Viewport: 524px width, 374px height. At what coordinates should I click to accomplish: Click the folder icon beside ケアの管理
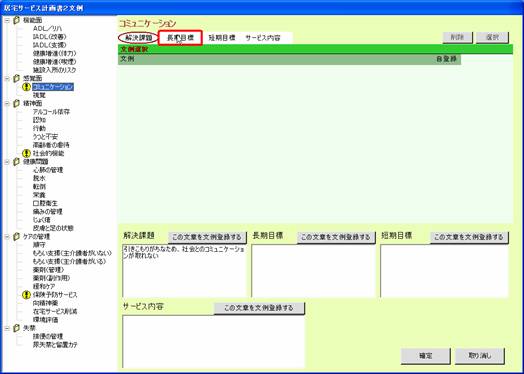pos(16,237)
